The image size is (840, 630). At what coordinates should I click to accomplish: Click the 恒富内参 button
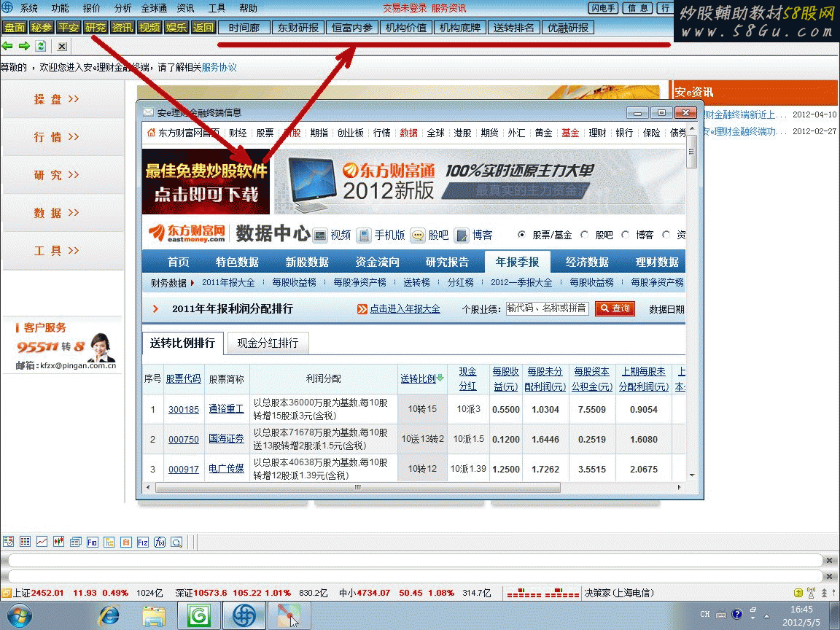[352, 28]
